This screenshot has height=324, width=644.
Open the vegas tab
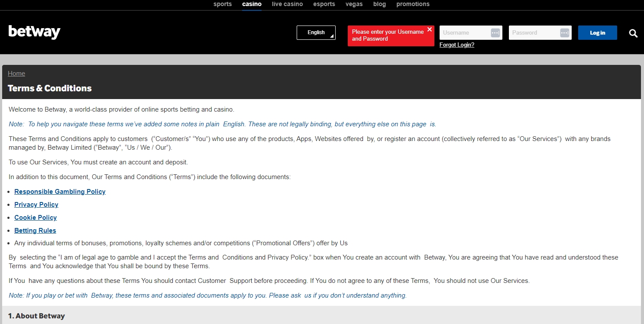pyautogui.click(x=354, y=4)
